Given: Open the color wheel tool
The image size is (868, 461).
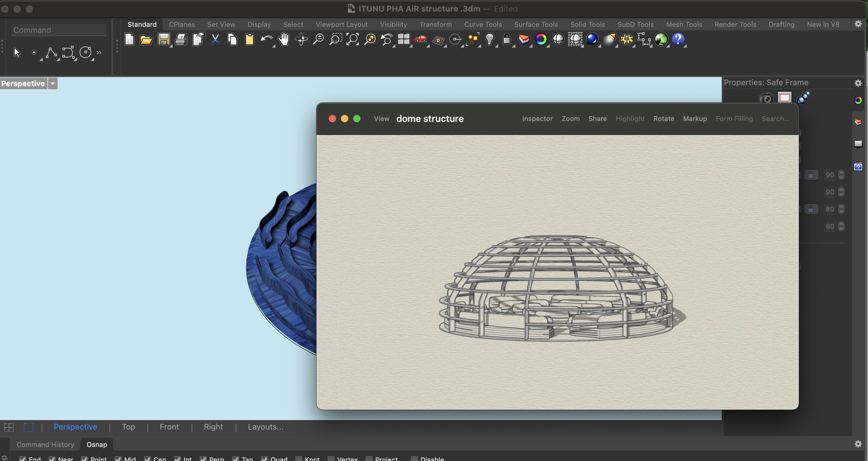Looking at the screenshot, I should pos(542,40).
